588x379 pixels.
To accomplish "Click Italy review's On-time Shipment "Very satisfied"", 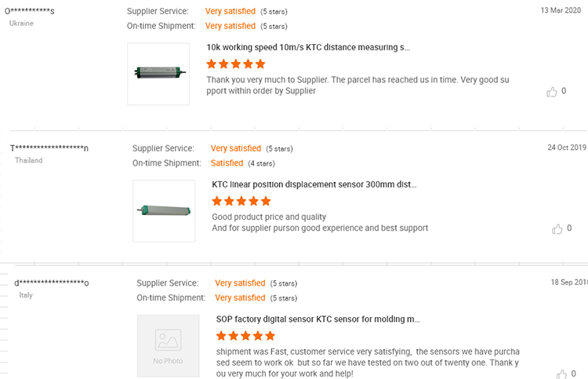I will pyautogui.click(x=240, y=298).
